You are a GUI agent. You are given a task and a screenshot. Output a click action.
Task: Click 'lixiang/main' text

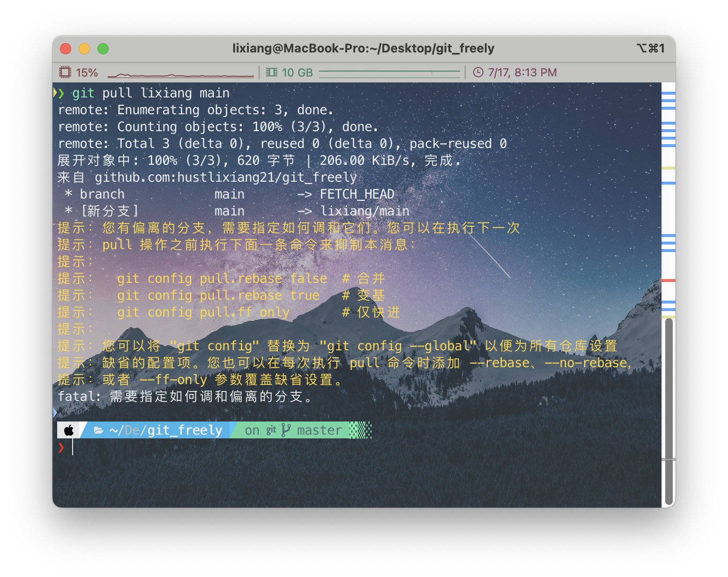pyautogui.click(x=364, y=211)
